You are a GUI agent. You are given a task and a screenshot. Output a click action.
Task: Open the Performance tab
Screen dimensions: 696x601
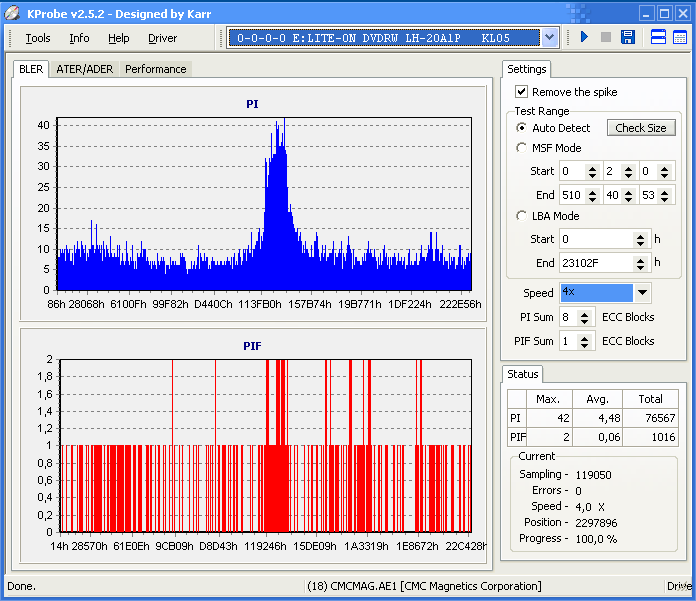point(155,69)
